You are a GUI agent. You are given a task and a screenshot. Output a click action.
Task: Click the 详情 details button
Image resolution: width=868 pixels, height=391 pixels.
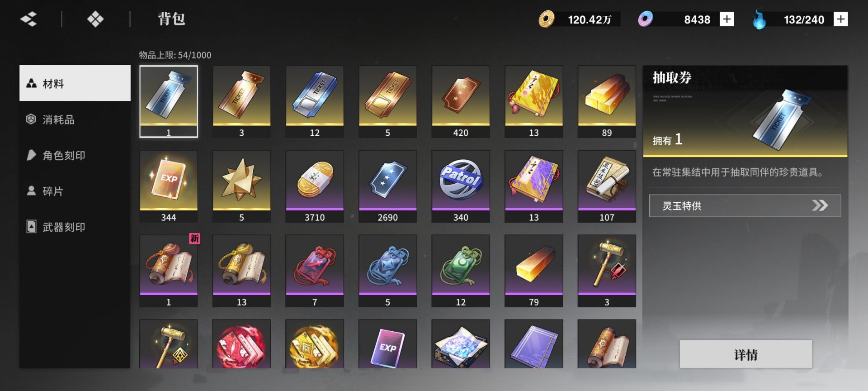click(746, 354)
